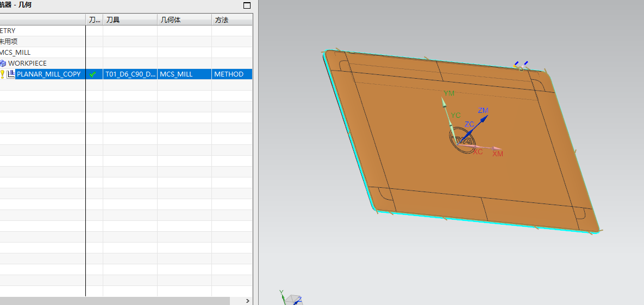
Task: Click the ZC axis label
Action: tap(470, 124)
